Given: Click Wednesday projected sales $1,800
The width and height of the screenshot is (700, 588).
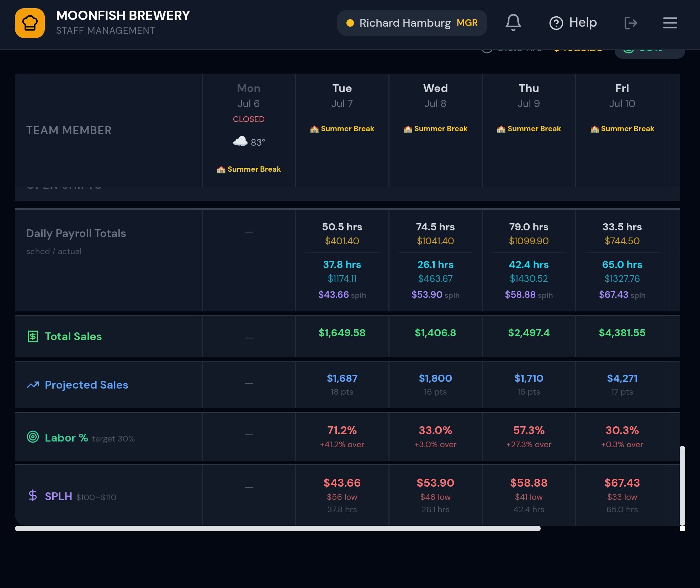Looking at the screenshot, I should point(435,378).
